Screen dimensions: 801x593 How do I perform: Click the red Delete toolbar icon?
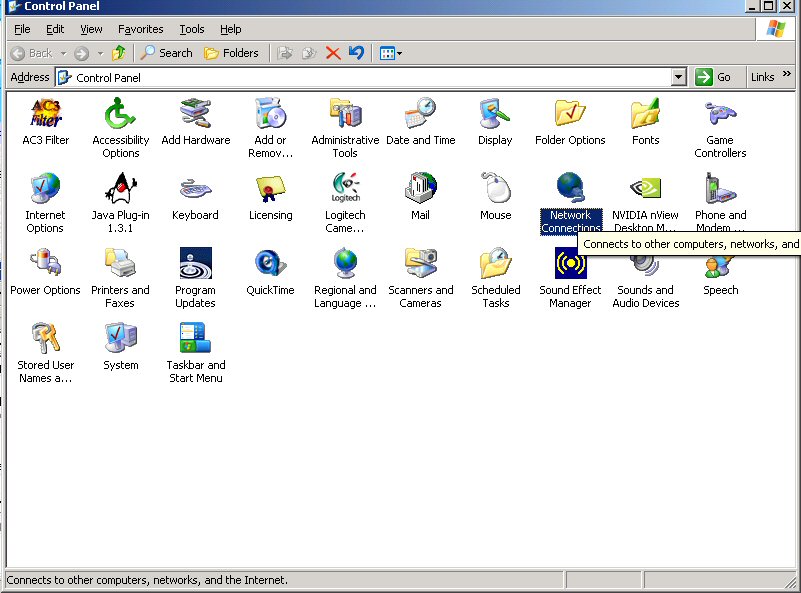coord(333,53)
